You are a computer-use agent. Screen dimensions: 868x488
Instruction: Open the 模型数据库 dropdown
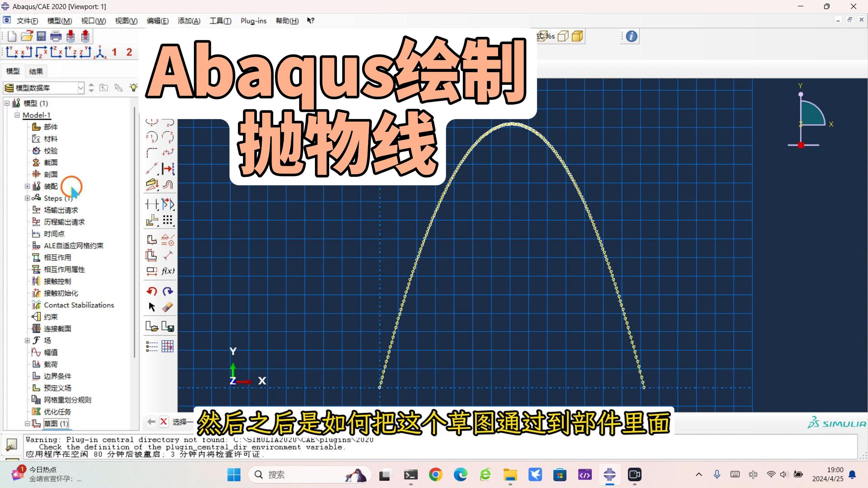pyautogui.click(x=80, y=88)
